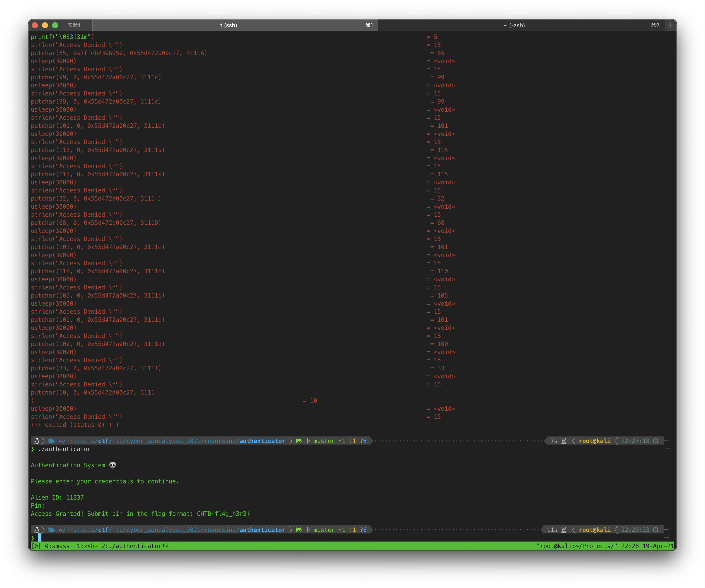Viewport: 705px width, 588px height.
Task: Click "Please enter your credentials to continue."
Action: coord(105,481)
